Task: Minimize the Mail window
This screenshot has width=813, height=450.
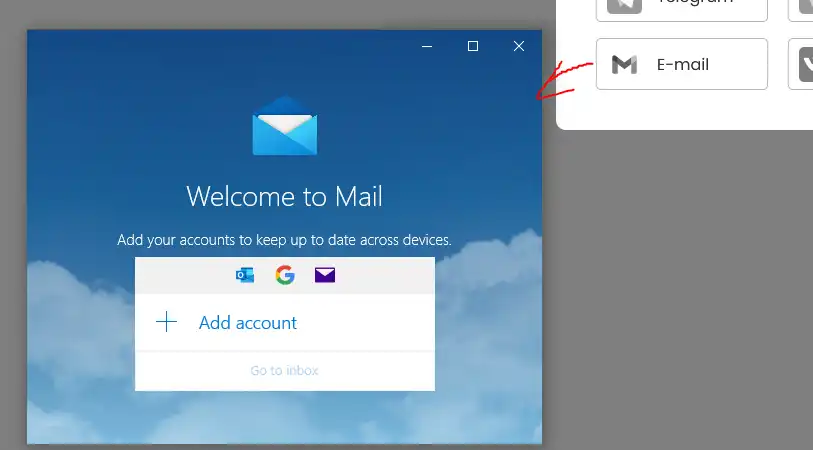Action: click(427, 46)
